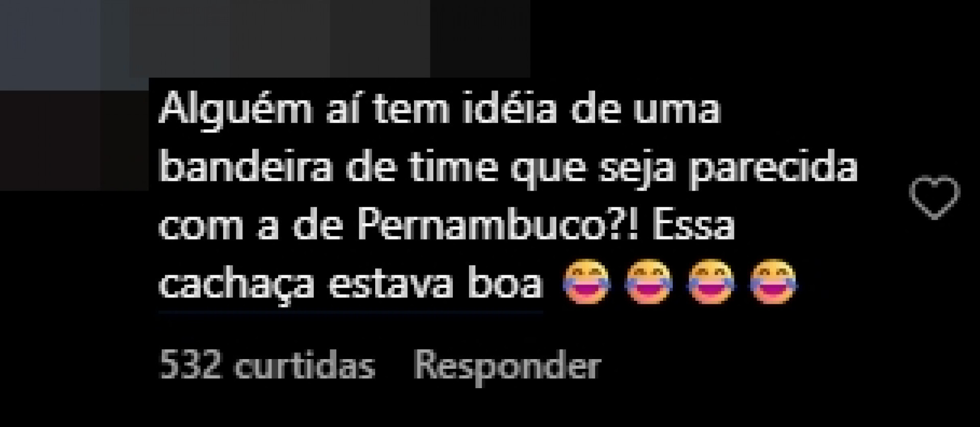
Task: Like the comment with the heart icon
Action: pos(935,198)
